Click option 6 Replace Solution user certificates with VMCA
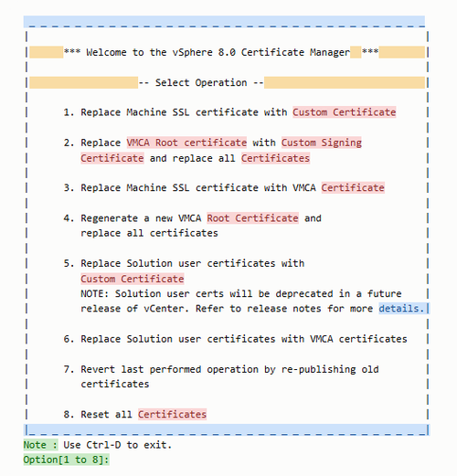Screen dimensions: 457x476 [235, 339]
